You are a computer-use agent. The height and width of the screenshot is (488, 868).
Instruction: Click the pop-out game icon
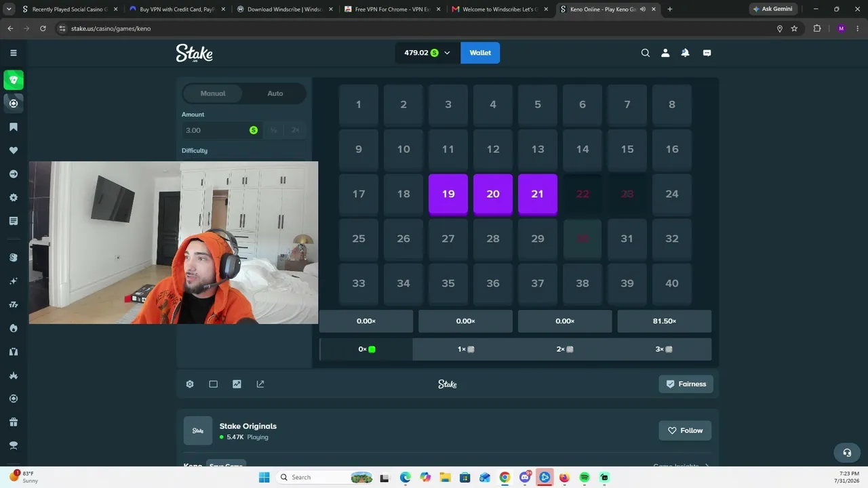[x=260, y=384]
